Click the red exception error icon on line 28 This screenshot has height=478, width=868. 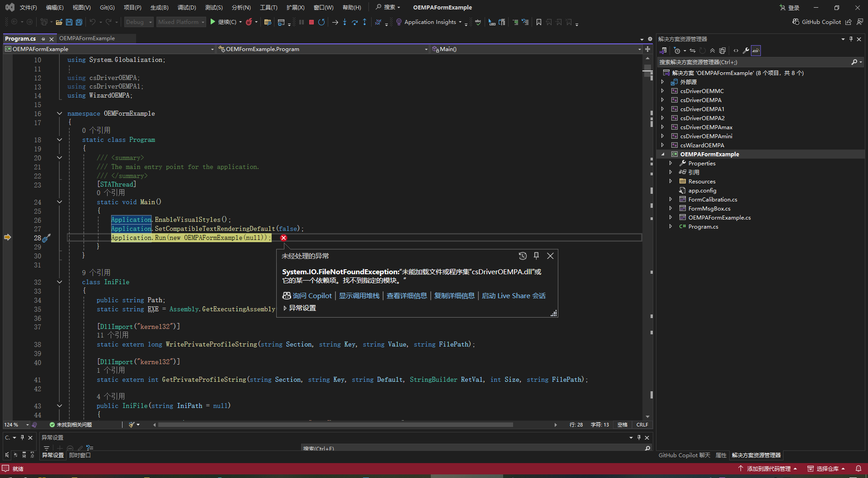pyautogui.click(x=283, y=238)
